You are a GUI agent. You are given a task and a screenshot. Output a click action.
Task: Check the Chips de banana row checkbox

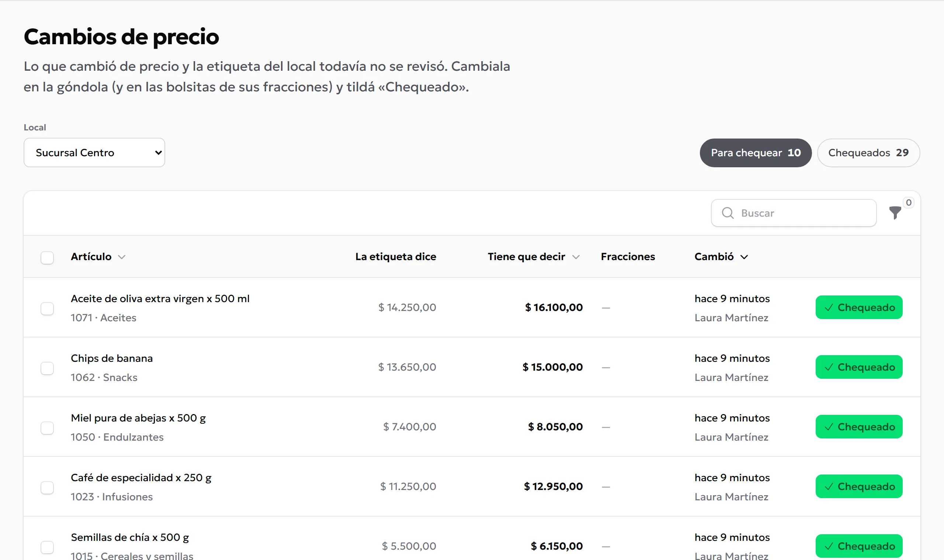coord(47,368)
